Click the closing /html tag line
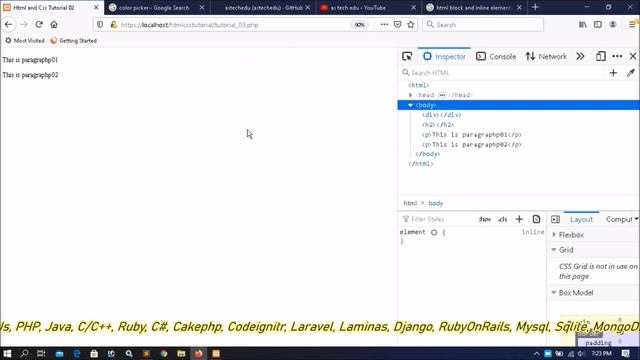The width and height of the screenshot is (640, 360). (421, 164)
